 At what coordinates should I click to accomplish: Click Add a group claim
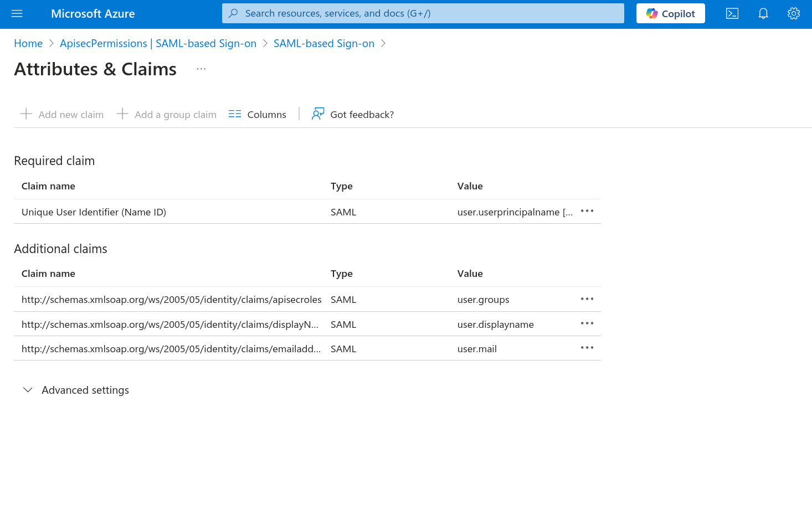(x=167, y=115)
